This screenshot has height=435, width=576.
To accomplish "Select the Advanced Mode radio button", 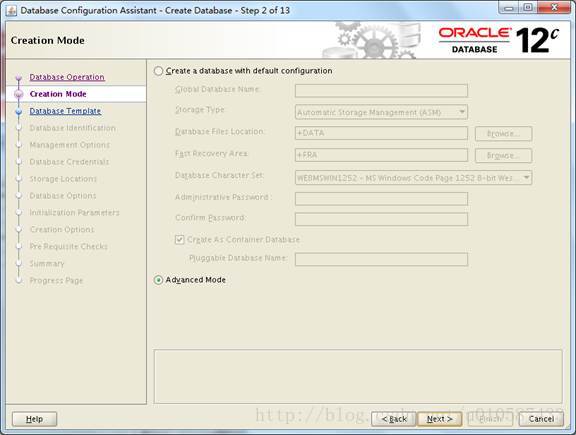I will [x=158, y=280].
